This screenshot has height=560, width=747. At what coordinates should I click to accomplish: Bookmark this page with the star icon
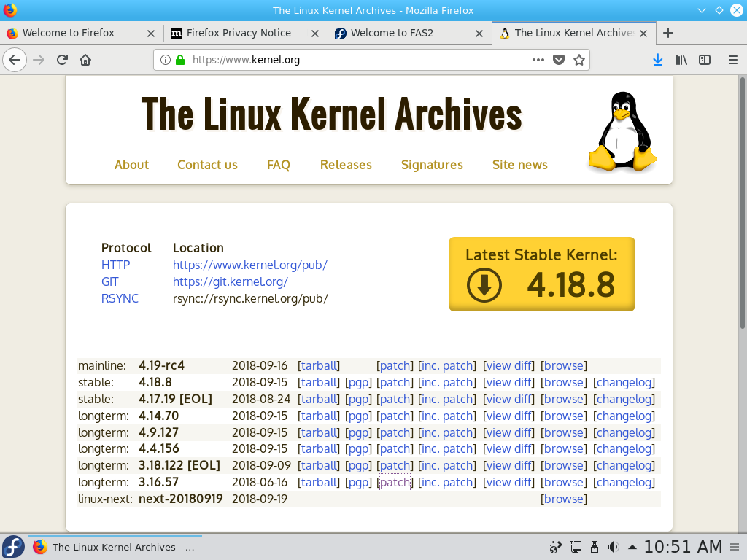tap(579, 60)
